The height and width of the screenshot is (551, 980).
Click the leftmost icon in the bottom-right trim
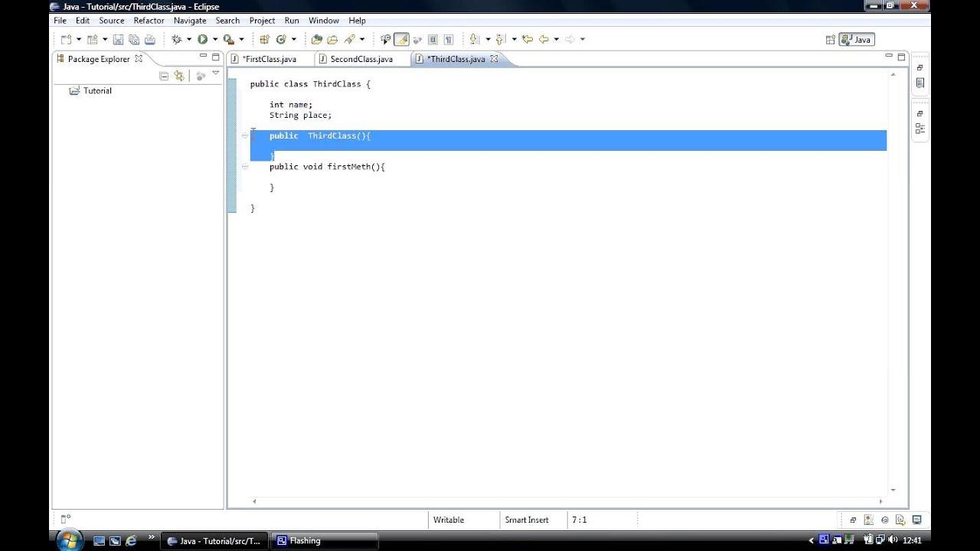tap(854, 520)
